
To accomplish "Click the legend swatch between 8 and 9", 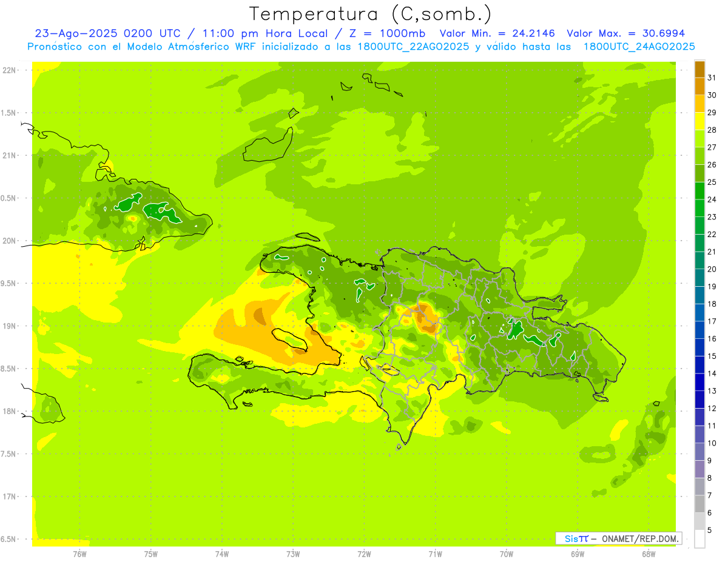I will [699, 469].
